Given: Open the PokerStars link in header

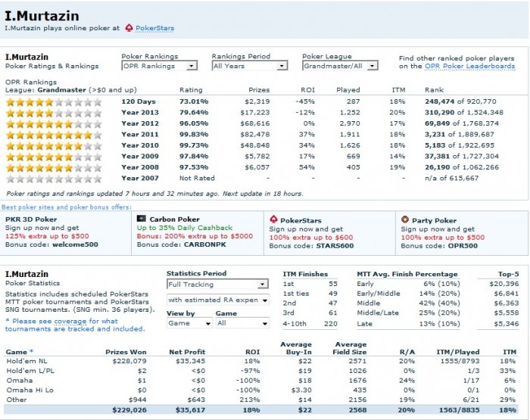Looking at the screenshot, I should (x=155, y=29).
